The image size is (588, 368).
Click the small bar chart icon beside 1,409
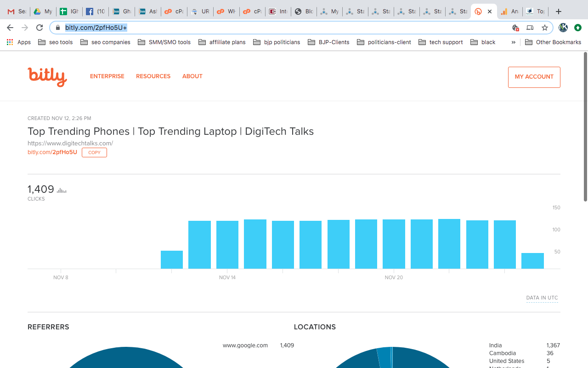point(62,190)
